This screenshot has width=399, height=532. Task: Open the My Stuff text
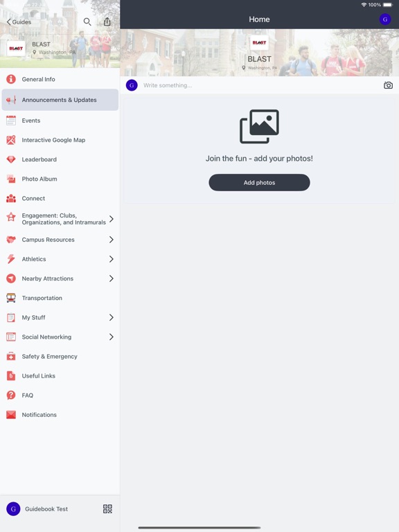coord(33,317)
